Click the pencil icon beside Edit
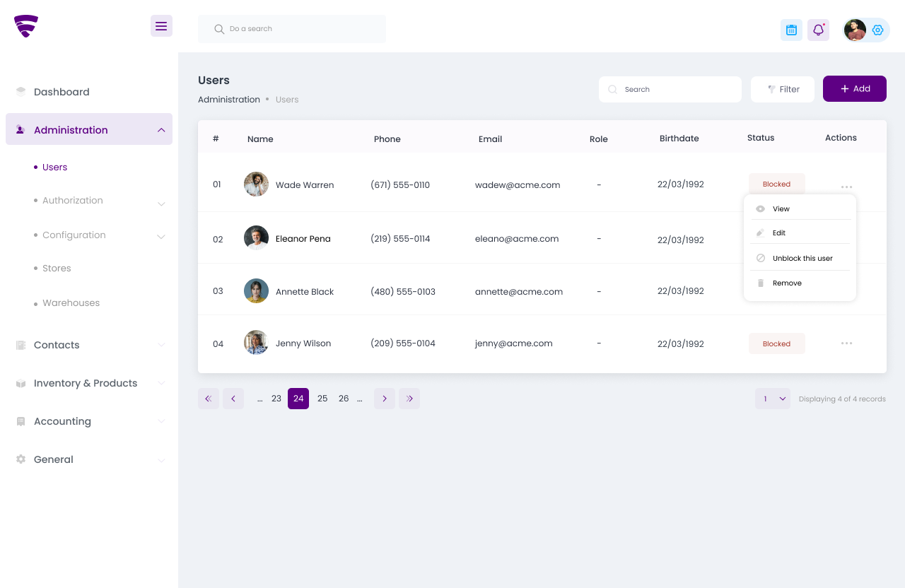The width and height of the screenshot is (905, 588). click(761, 233)
